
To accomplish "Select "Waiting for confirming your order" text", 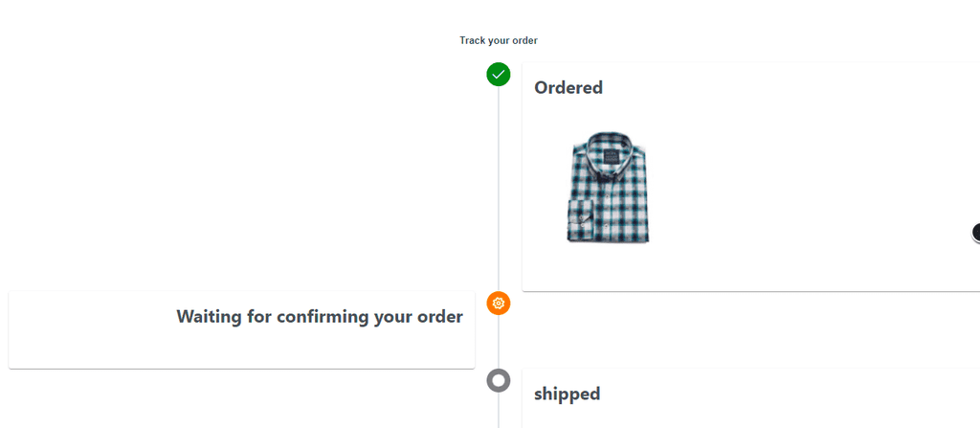I will point(320,317).
